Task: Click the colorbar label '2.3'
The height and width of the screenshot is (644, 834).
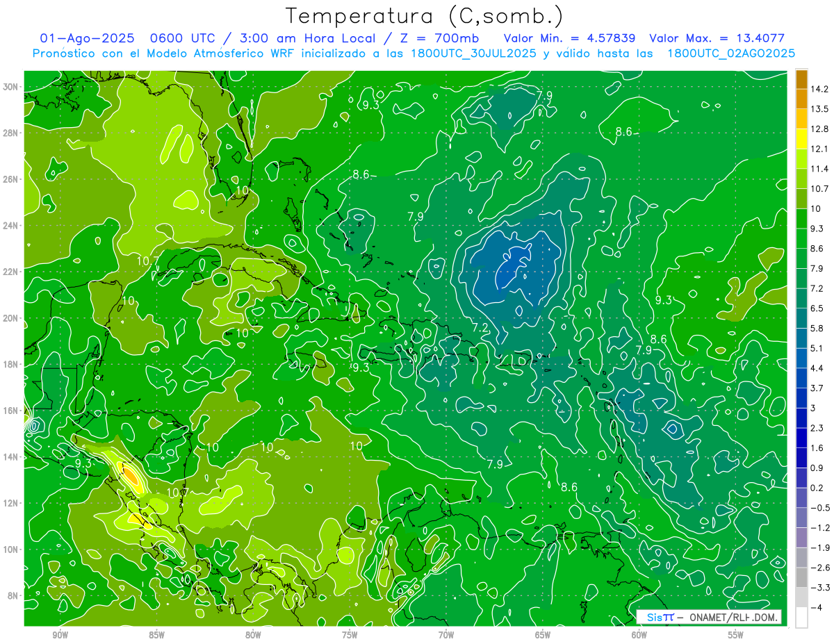Action: point(817,428)
